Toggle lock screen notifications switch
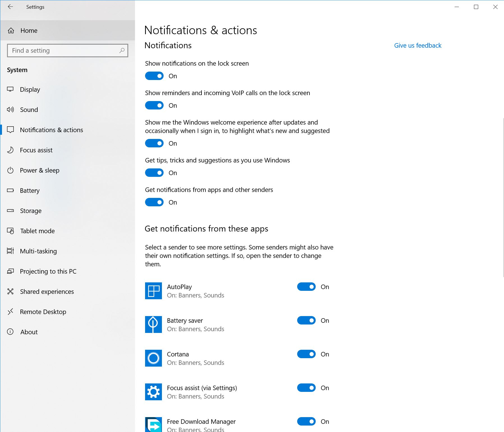504x432 pixels. pyautogui.click(x=154, y=76)
